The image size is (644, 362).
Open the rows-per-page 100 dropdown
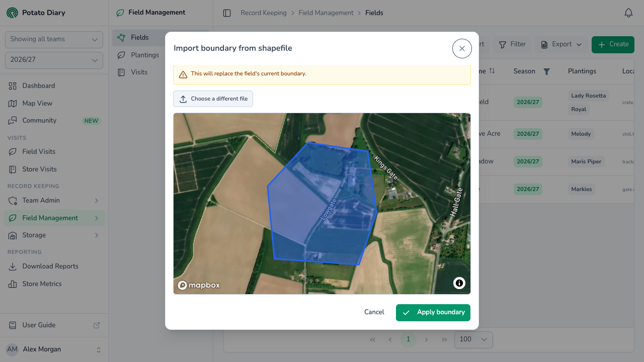[x=473, y=339]
